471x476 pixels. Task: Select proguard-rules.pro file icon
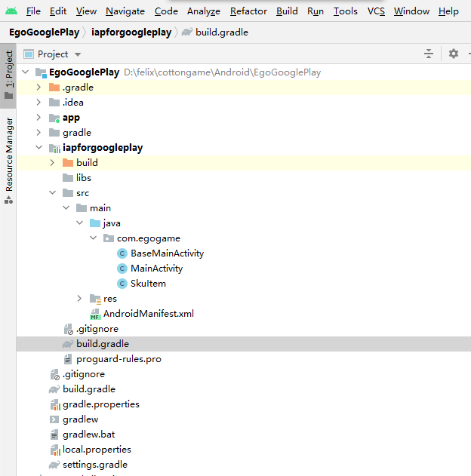[68, 359]
